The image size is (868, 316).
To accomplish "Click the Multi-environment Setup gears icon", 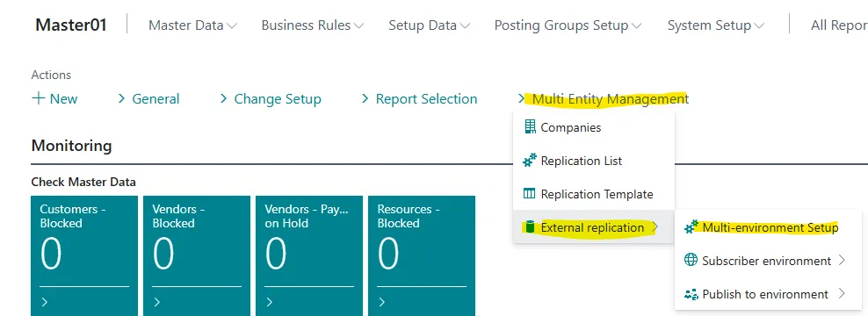I will (691, 226).
